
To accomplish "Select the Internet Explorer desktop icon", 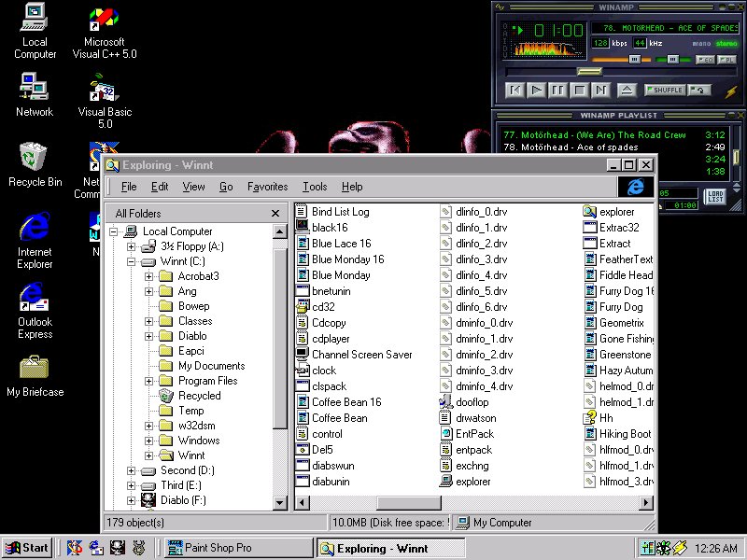I will pos(35,241).
